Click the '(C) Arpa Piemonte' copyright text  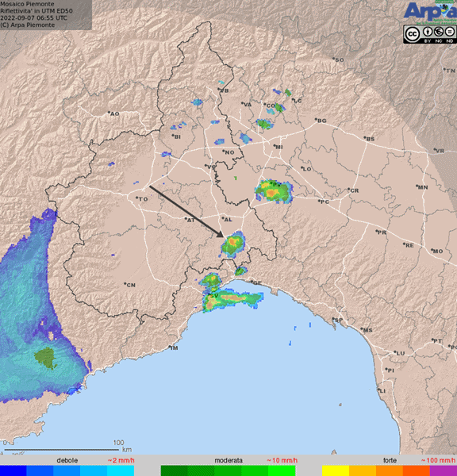coord(27,25)
